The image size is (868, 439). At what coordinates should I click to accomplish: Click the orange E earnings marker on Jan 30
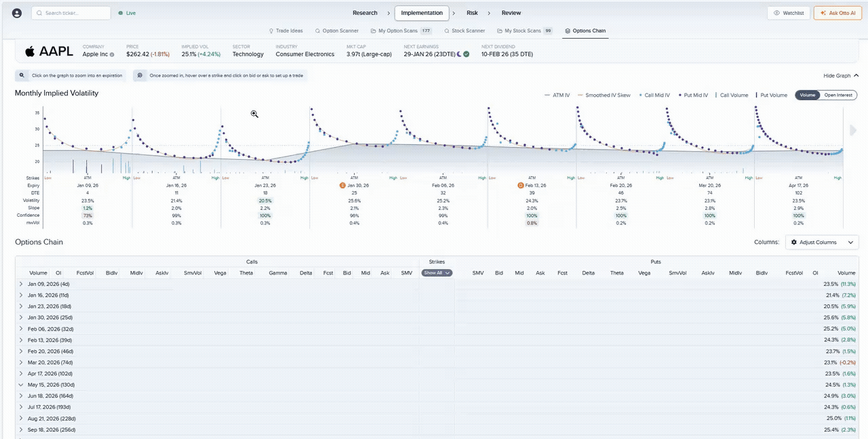[342, 185]
